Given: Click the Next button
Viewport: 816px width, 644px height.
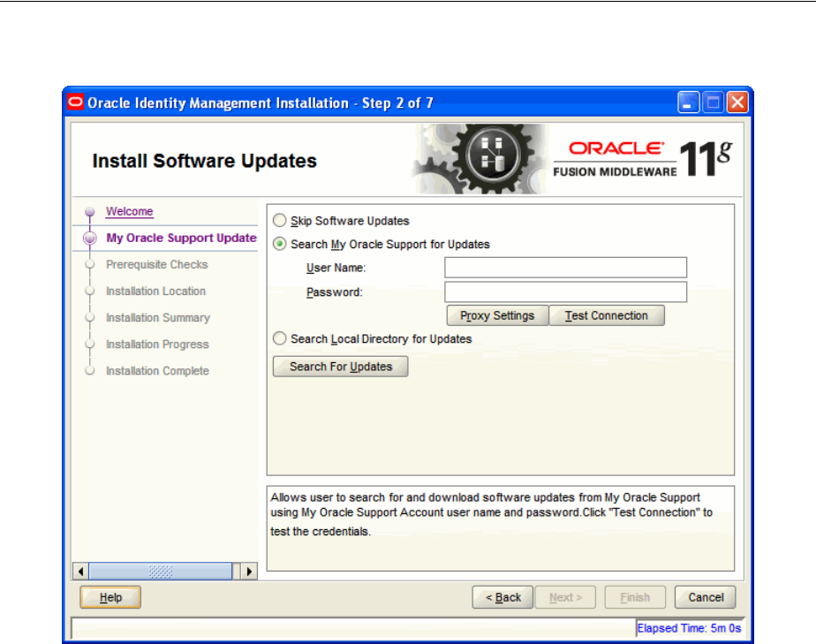Looking at the screenshot, I should click(x=566, y=597).
